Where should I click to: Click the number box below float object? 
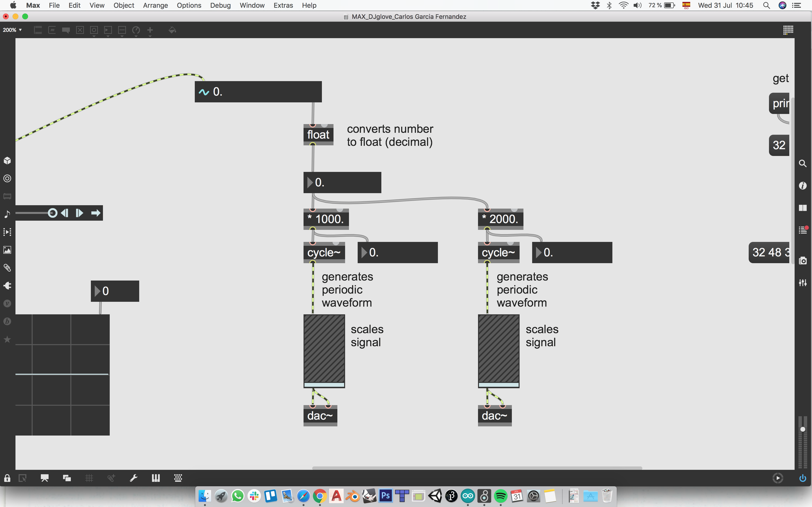[x=342, y=183]
